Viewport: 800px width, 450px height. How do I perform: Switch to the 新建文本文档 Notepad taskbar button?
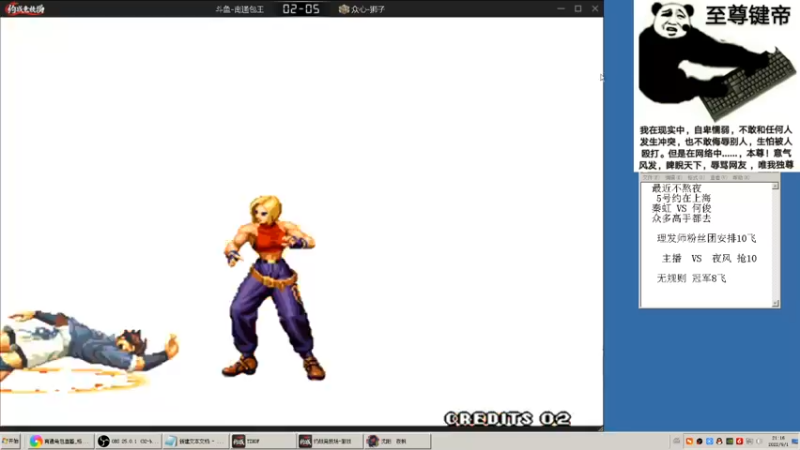coord(195,441)
